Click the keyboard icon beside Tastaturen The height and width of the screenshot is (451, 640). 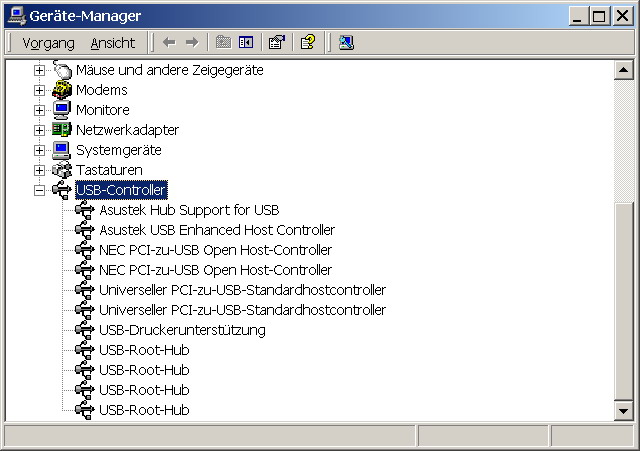point(62,170)
